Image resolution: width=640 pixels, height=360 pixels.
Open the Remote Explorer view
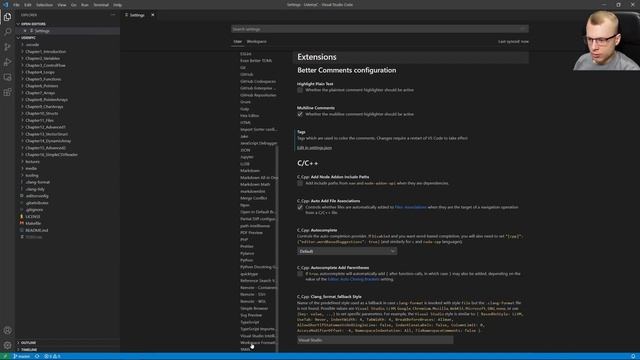coord(7,77)
